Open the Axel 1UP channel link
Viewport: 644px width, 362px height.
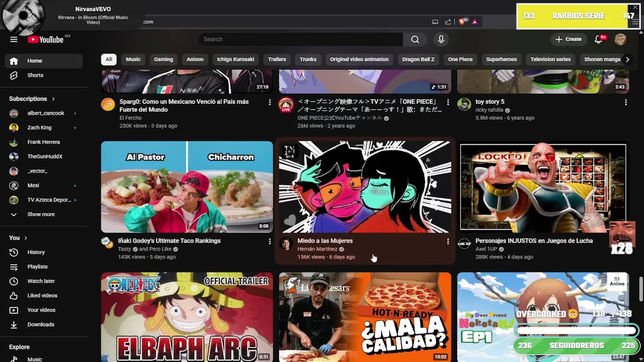point(486,249)
